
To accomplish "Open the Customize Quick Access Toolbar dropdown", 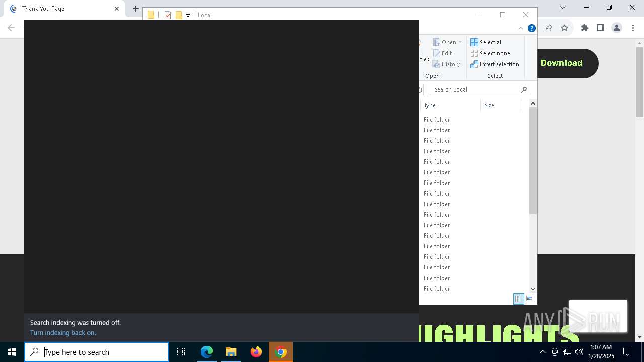I will pos(188,16).
